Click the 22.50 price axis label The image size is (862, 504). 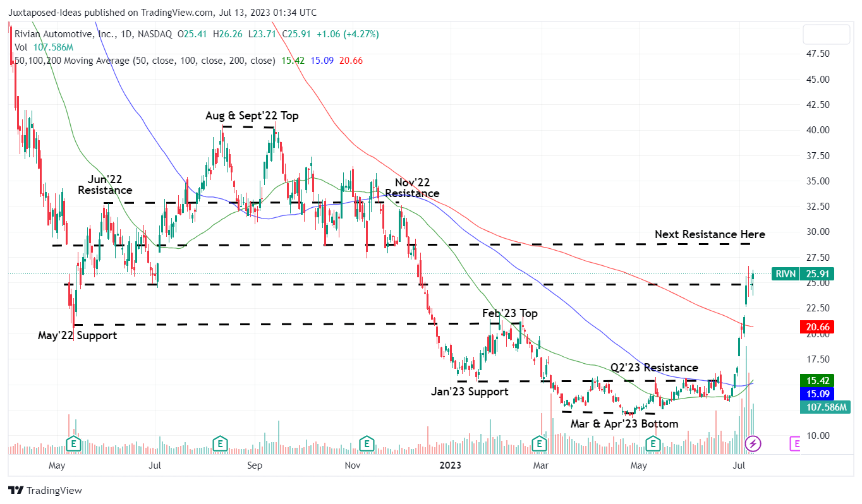(817, 308)
